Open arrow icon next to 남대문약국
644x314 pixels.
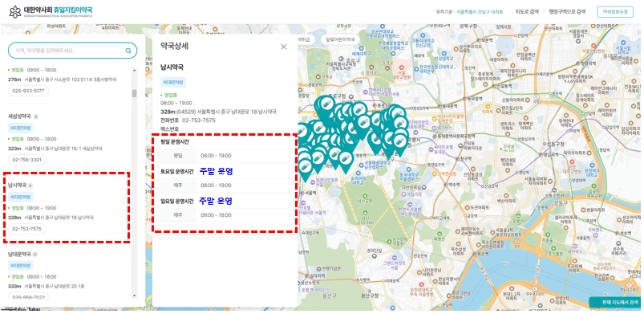pyautogui.click(x=36, y=255)
